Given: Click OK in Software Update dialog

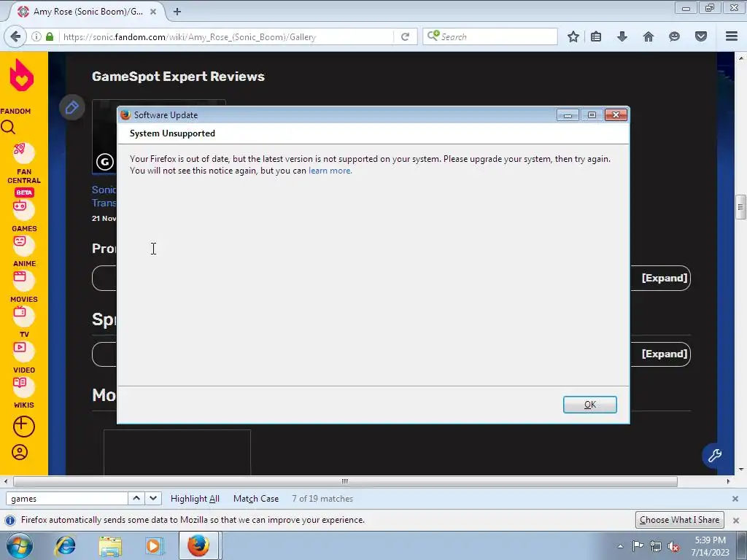Looking at the screenshot, I should tap(589, 404).
